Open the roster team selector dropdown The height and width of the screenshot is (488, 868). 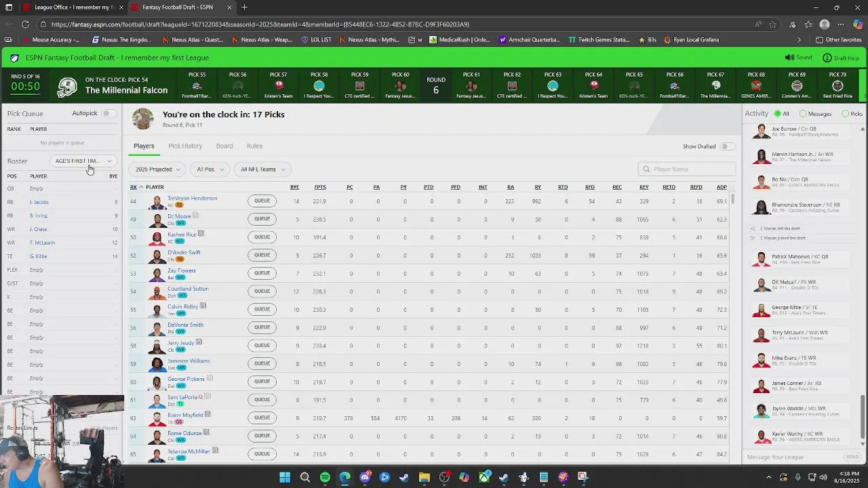83,161
